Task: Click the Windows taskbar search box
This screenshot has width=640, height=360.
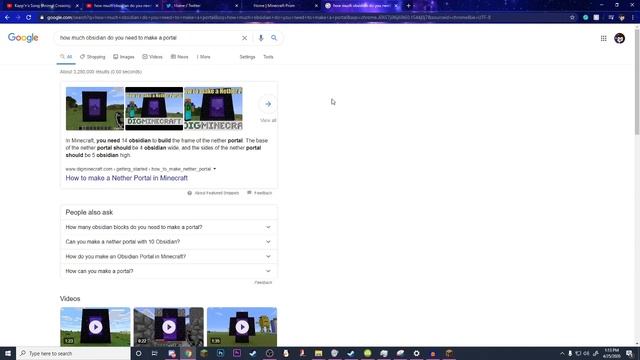Action: coord(73,353)
